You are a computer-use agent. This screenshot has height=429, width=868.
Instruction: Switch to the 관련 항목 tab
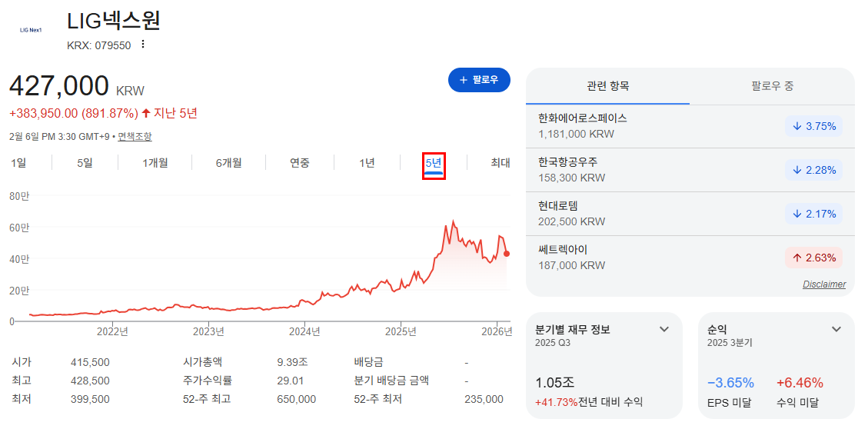(608, 86)
